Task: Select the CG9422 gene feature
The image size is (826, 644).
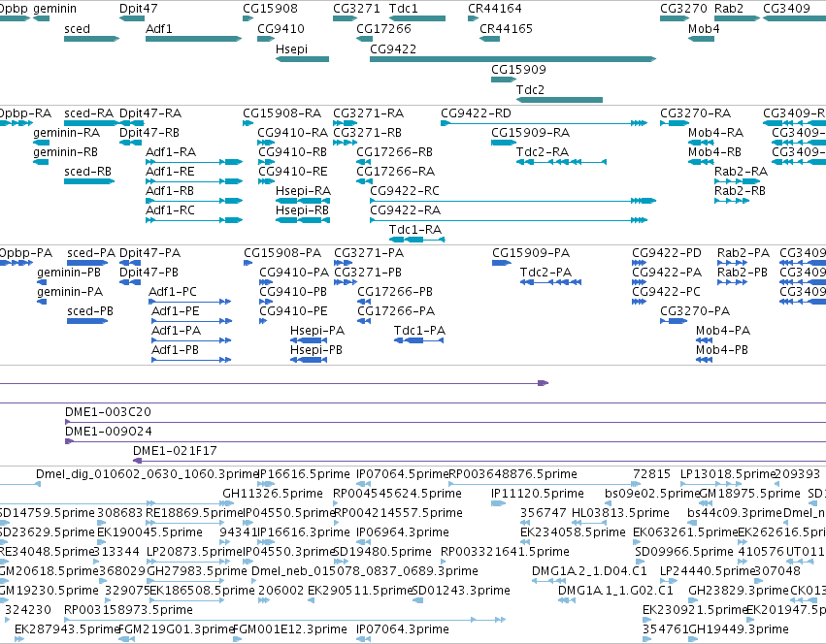Action: (512, 59)
